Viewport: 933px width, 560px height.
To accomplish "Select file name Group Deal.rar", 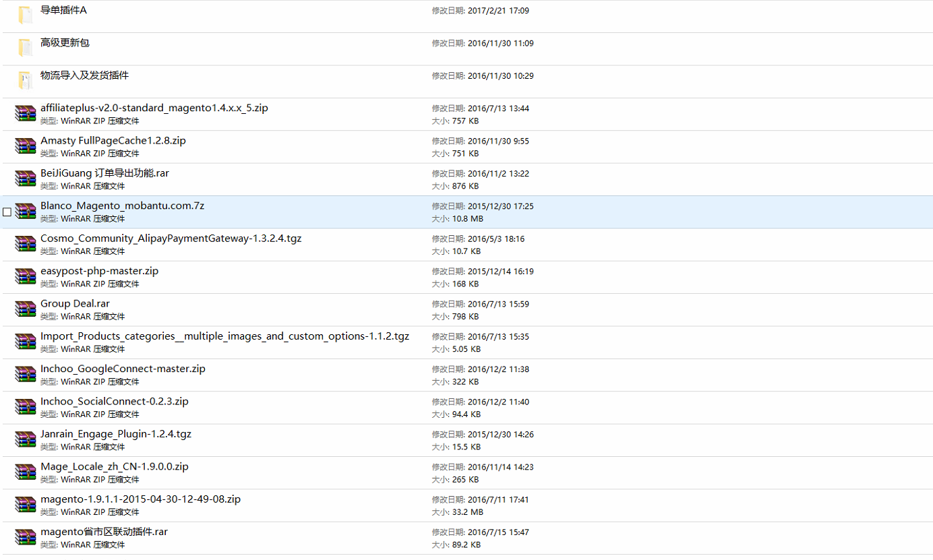I will point(75,303).
